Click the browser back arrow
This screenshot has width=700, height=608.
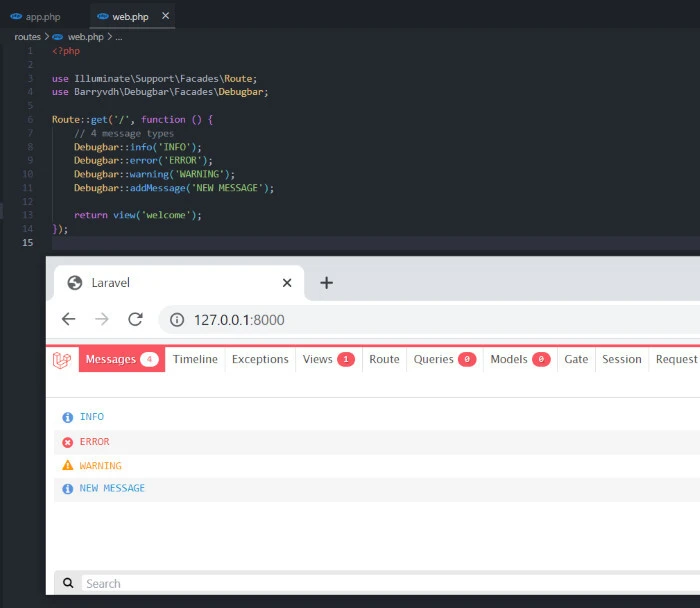pyautogui.click(x=68, y=319)
